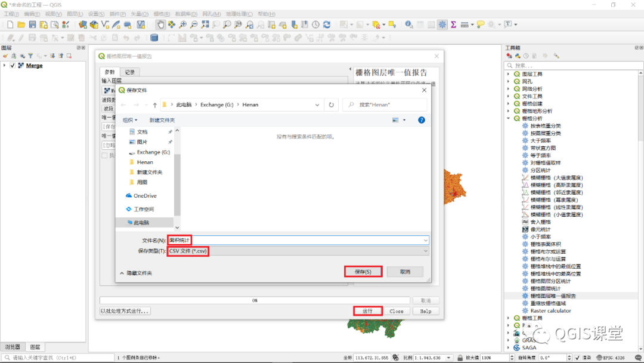Click the New Project icon in QGIS toolbar
The image size is (644, 363).
click(x=10, y=24)
